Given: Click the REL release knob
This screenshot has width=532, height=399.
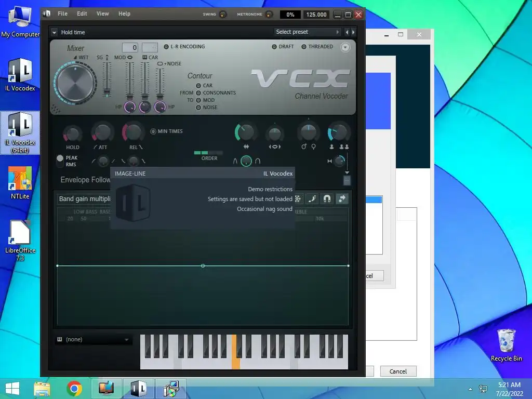Looking at the screenshot, I should click(x=132, y=132).
